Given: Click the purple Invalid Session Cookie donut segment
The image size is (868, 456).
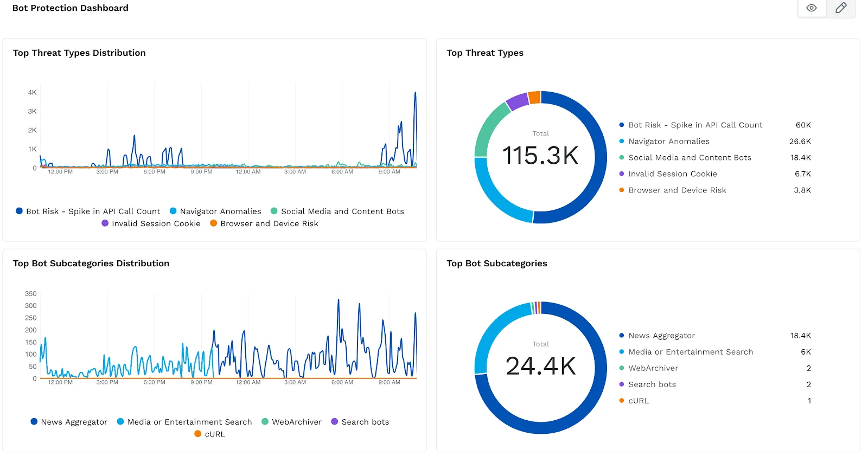Looking at the screenshot, I should pyautogui.click(x=518, y=101).
